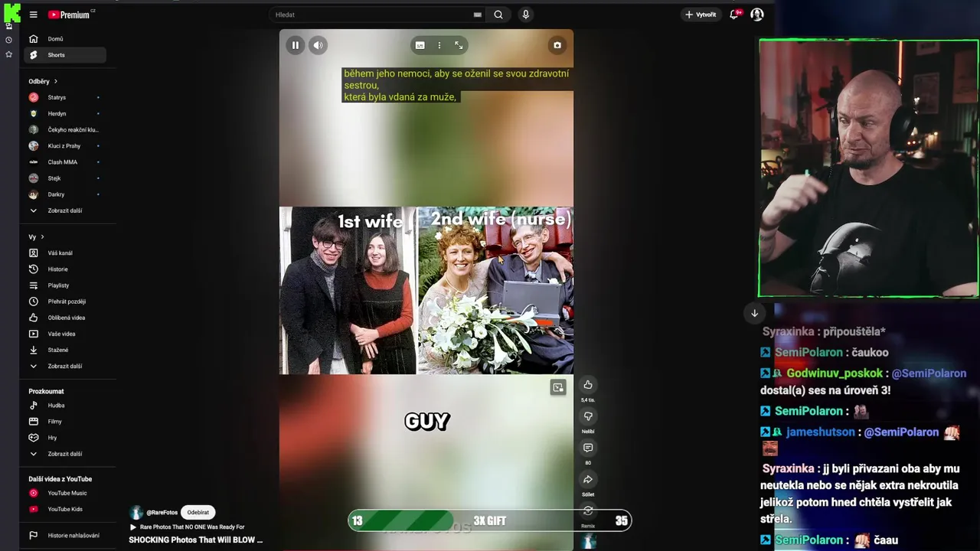Take a screenshot with camera icon
980x551 pixels.
click(x=557, y=45)
